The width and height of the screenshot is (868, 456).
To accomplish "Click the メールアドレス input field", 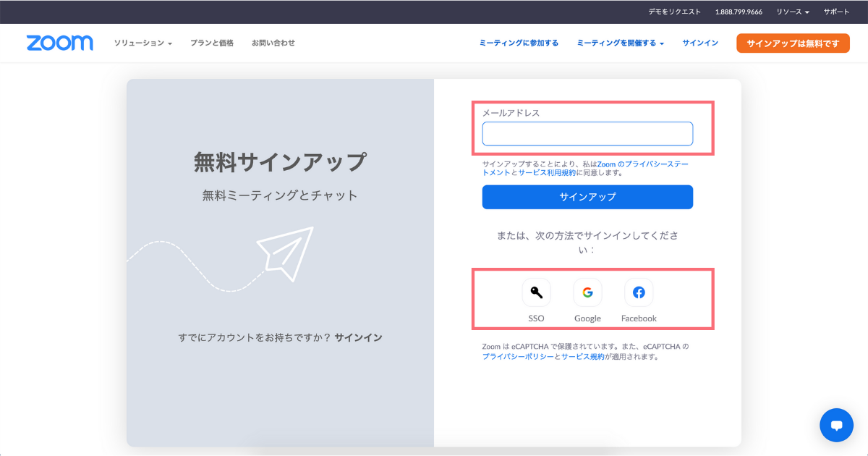I will [587, 133].
